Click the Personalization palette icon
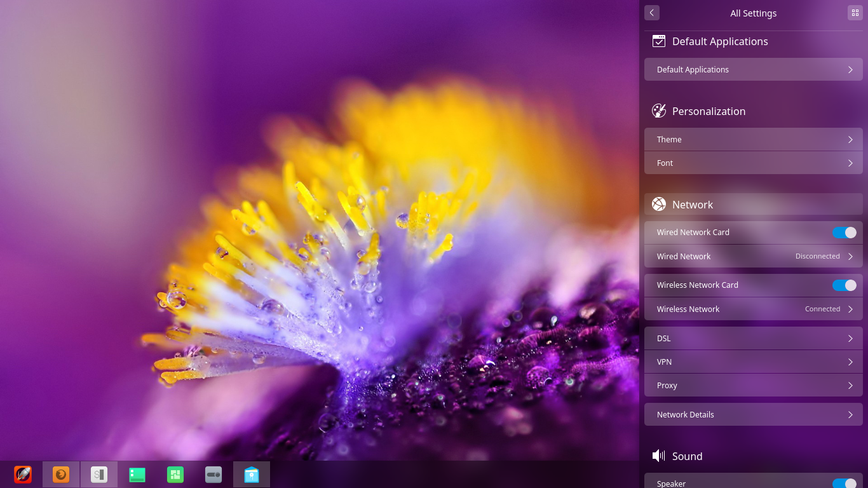The height and width of the screenshot is (488, 868). coord(659,111)
